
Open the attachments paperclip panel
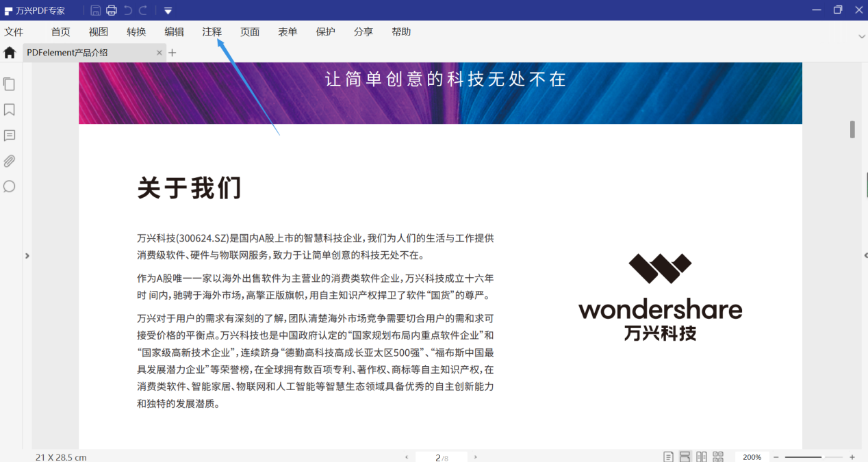9,162
